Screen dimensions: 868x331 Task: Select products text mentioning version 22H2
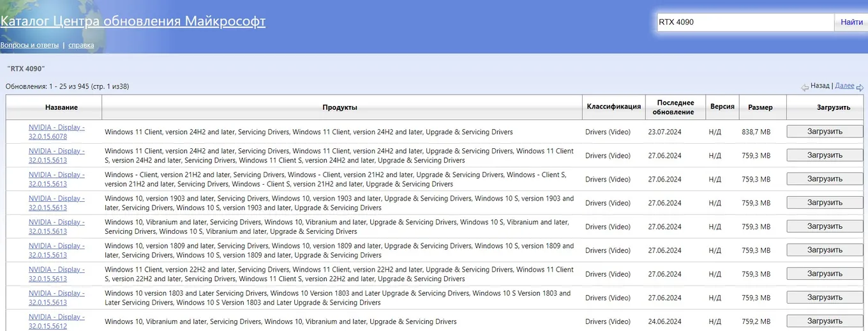point(340,273)
